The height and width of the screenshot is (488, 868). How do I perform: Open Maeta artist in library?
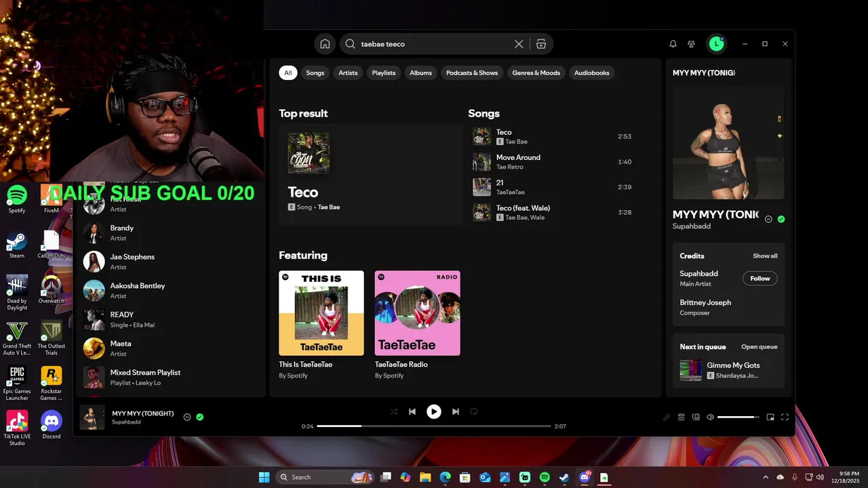(170, 348)
